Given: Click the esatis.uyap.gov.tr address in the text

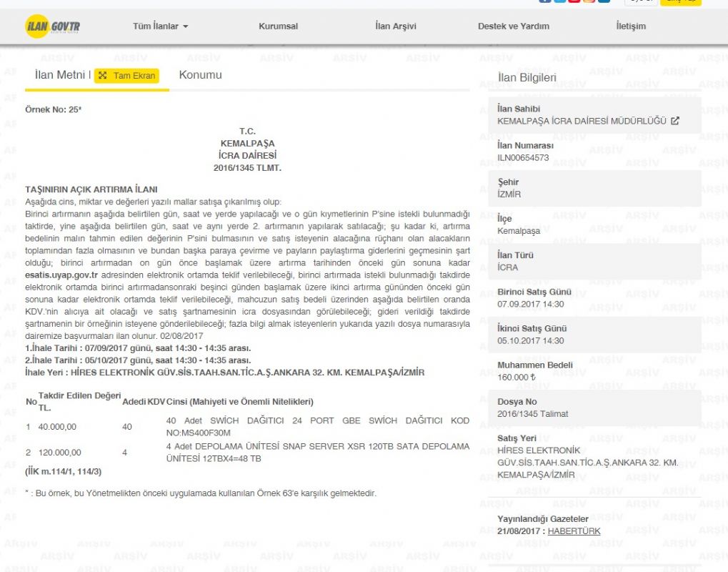Looking at the screenshot, I should click(x=61, y=275).
